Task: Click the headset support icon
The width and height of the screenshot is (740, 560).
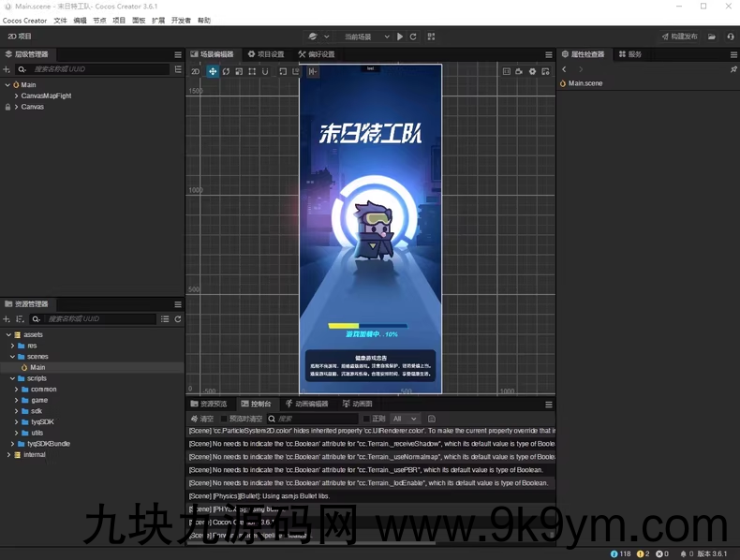Action: pos(731,37)
